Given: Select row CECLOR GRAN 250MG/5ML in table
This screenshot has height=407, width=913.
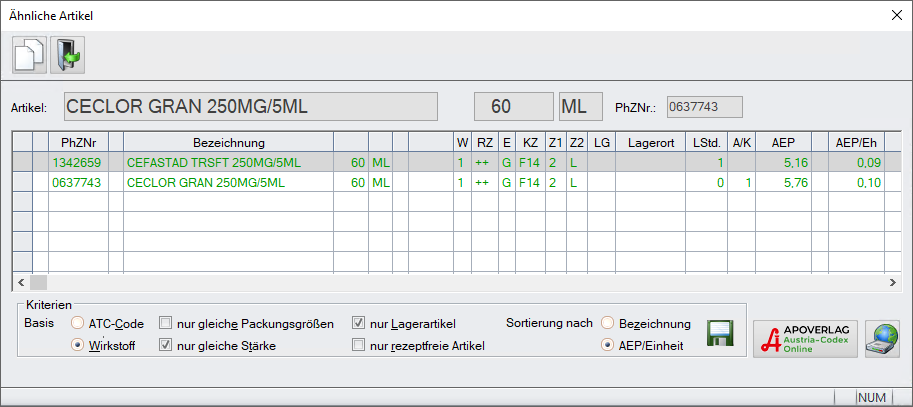Looking at the screenshot, I should click(x=456, y=183).
